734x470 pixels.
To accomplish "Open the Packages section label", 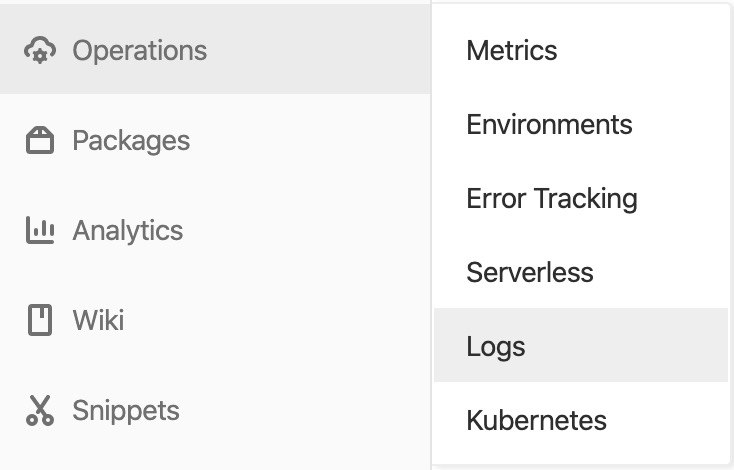I will [x=131, y=141].
